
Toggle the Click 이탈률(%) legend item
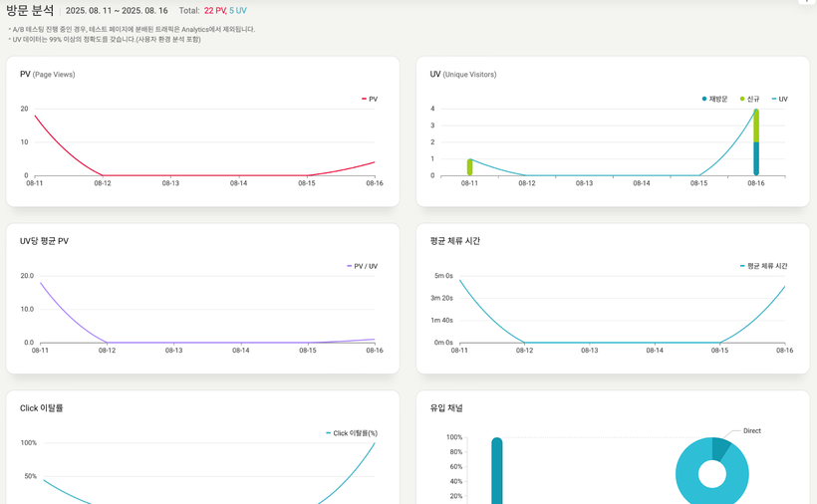(x=352, y=433)
